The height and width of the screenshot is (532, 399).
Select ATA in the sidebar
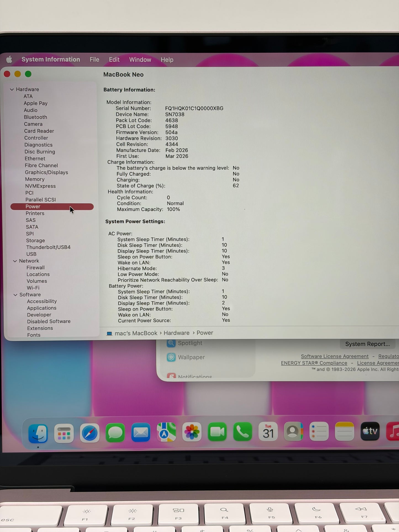pos(28,96)
